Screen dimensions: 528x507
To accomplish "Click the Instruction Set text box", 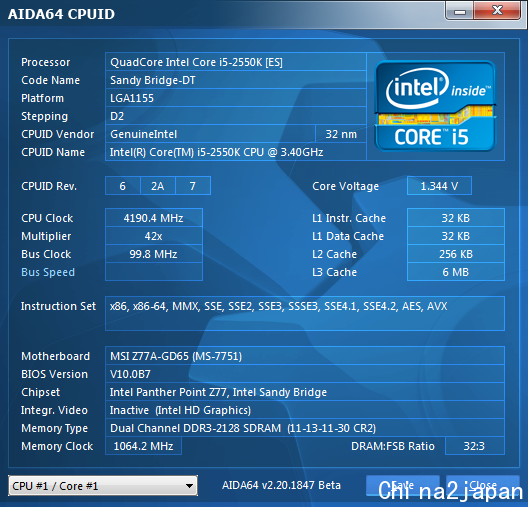I will point(305,313).
